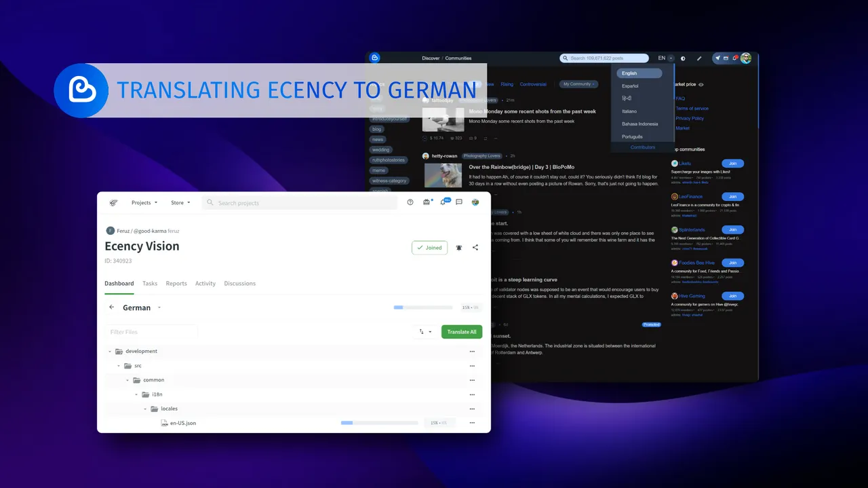The width and height of the screenshot is (868, 488).
Task: Click the share icon beside Ecency Vision
Action: 475,248
